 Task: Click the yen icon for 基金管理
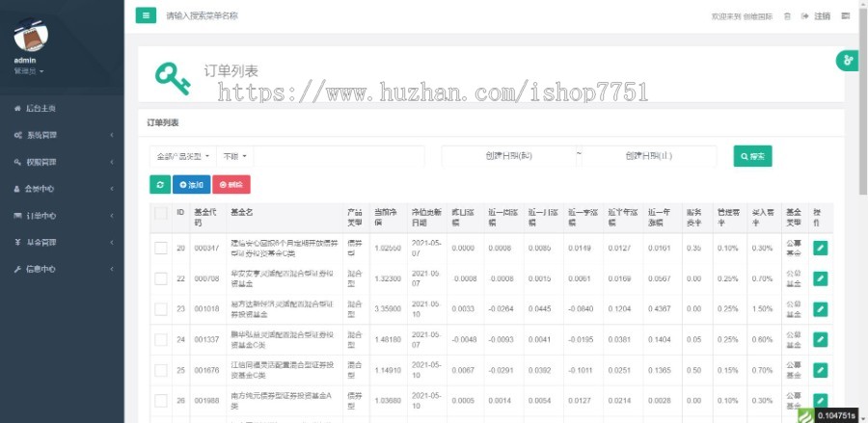[x=17, y=242]
